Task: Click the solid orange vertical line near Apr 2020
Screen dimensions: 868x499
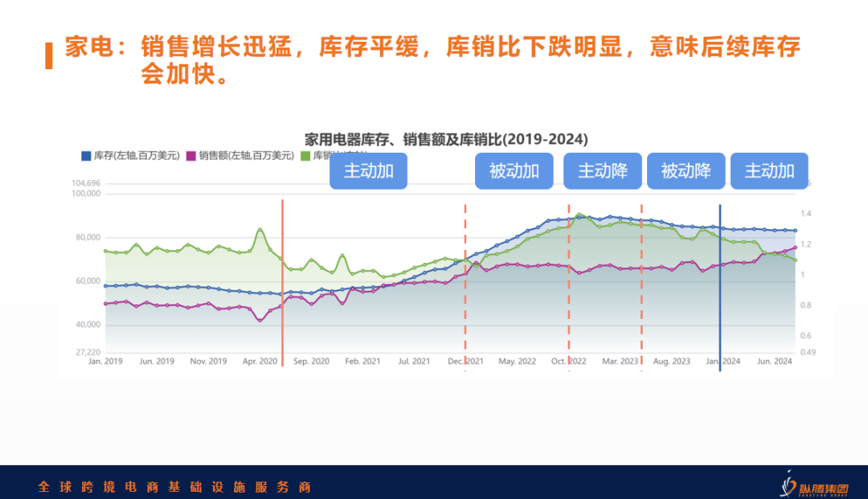Action: [x=282, y=281]
